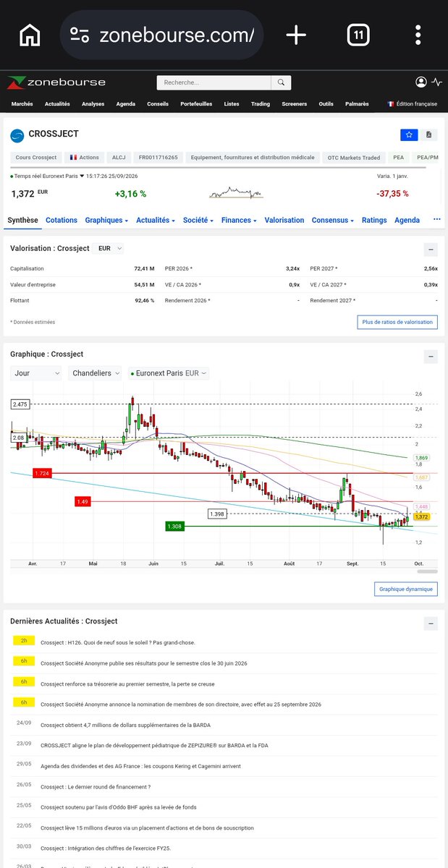
Task: Open news about ZEPIZURE développement pédiatrique
Action: tap(154, 745)
